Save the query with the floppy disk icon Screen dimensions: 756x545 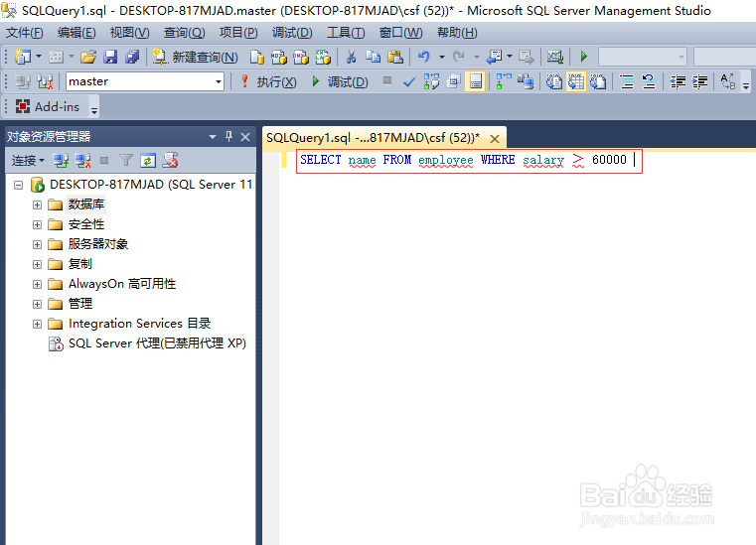point(110,57)
